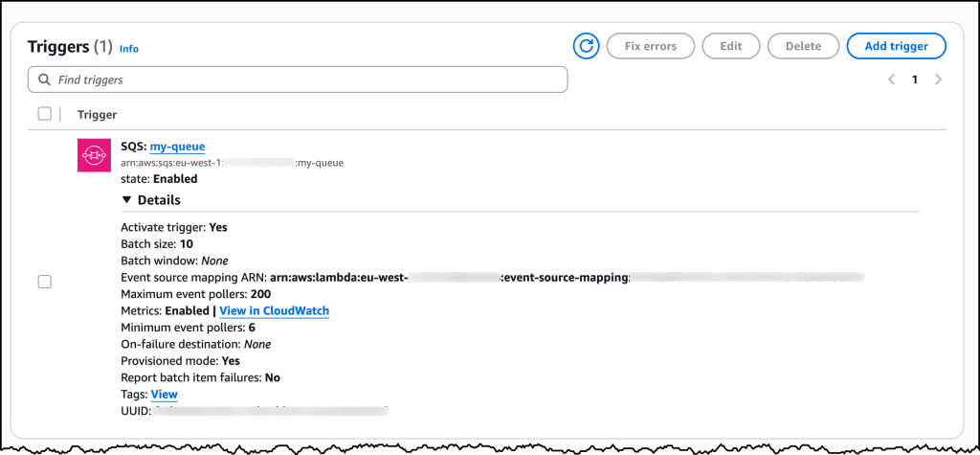Select all triggers with header checkbox
The image size is (980, 455).
pyautogui.click(x=44, y=114)
